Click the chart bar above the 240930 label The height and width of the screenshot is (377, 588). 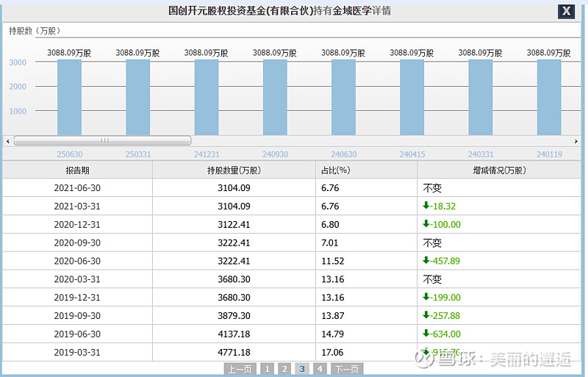[x=275, y=97]
